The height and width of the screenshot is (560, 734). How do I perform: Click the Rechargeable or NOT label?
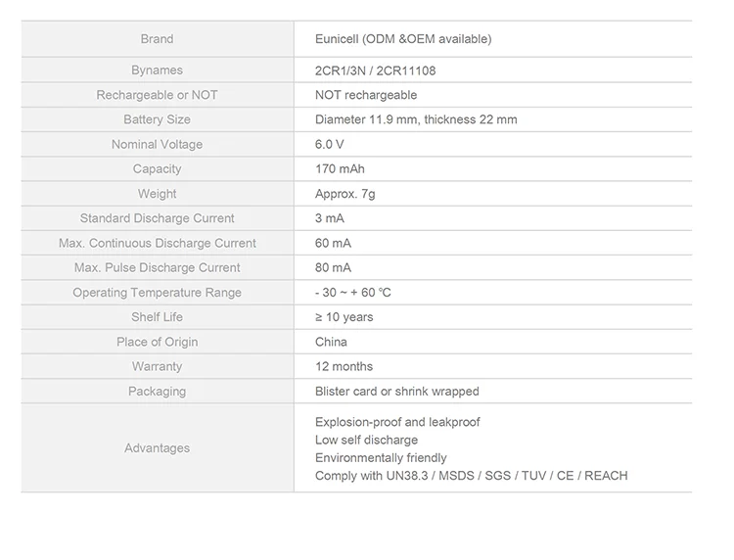tap(157, 95)
